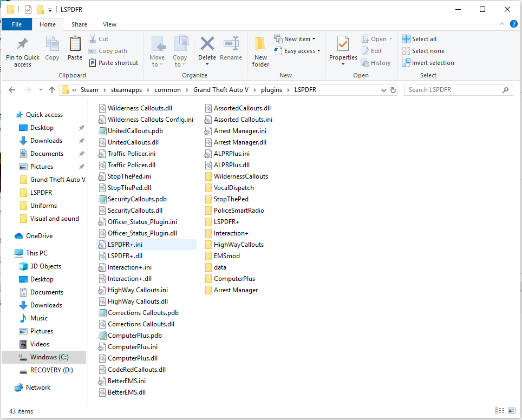Click the Rename icon

(x=231, y=44)
